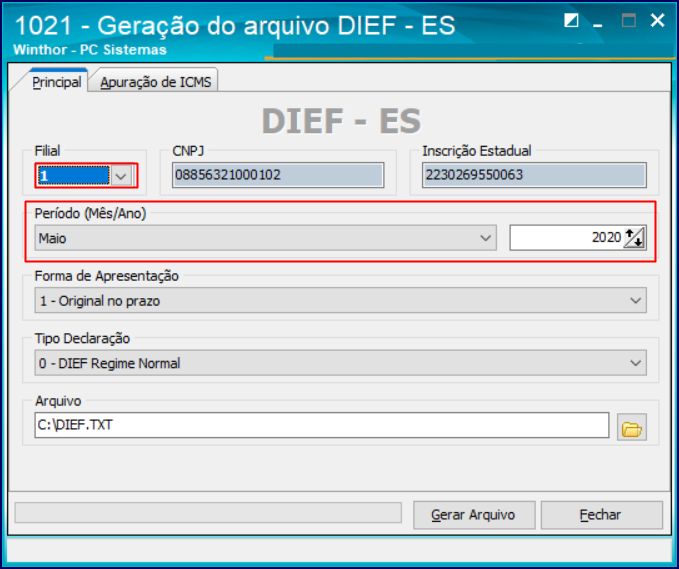The height and width of the screenshot is (569, 679).
Task: Click the window mode icon in title bar
Action: 571,20
